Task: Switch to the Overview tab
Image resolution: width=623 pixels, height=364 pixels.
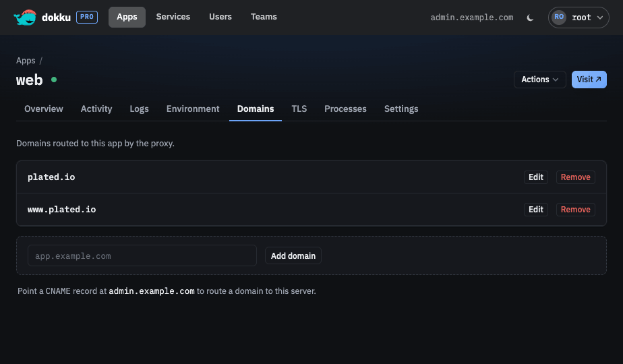Action: point(44,109)
